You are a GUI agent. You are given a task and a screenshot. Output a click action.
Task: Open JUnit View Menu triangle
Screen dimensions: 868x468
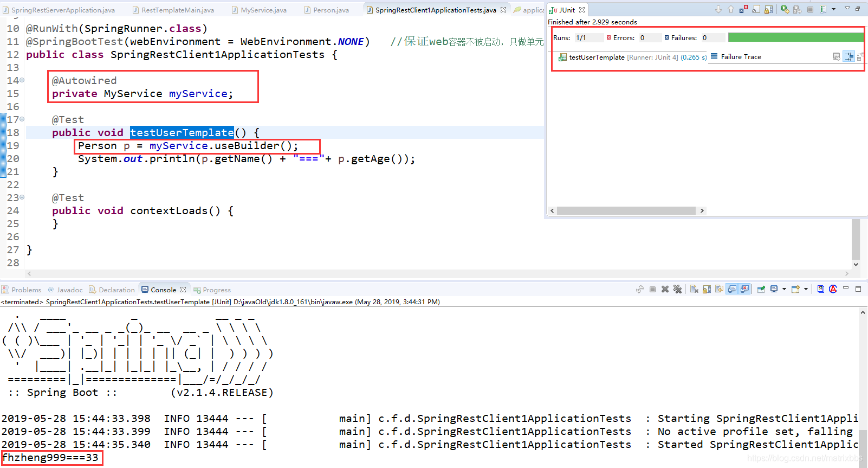847,8
